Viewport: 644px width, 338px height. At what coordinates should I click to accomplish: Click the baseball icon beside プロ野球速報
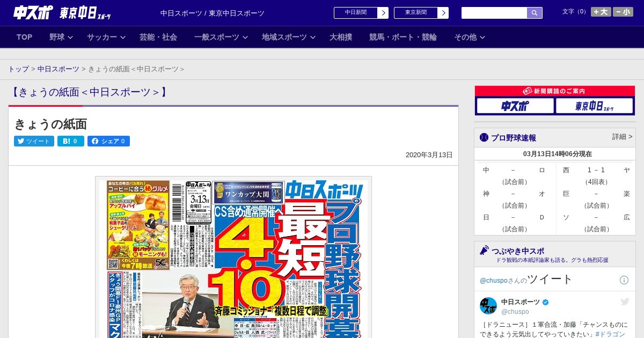tap(484, 137)
